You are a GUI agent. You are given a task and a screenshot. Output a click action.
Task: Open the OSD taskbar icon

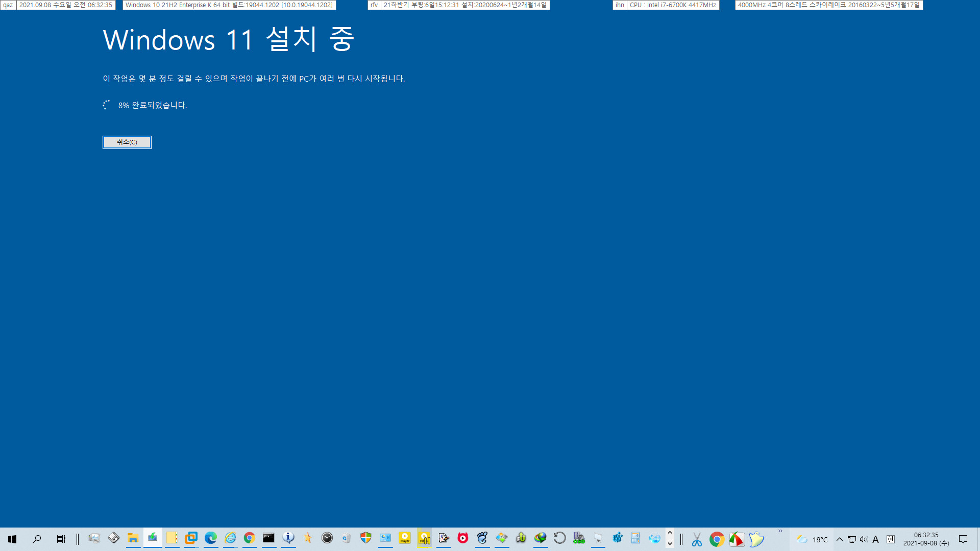coord(579,538)
